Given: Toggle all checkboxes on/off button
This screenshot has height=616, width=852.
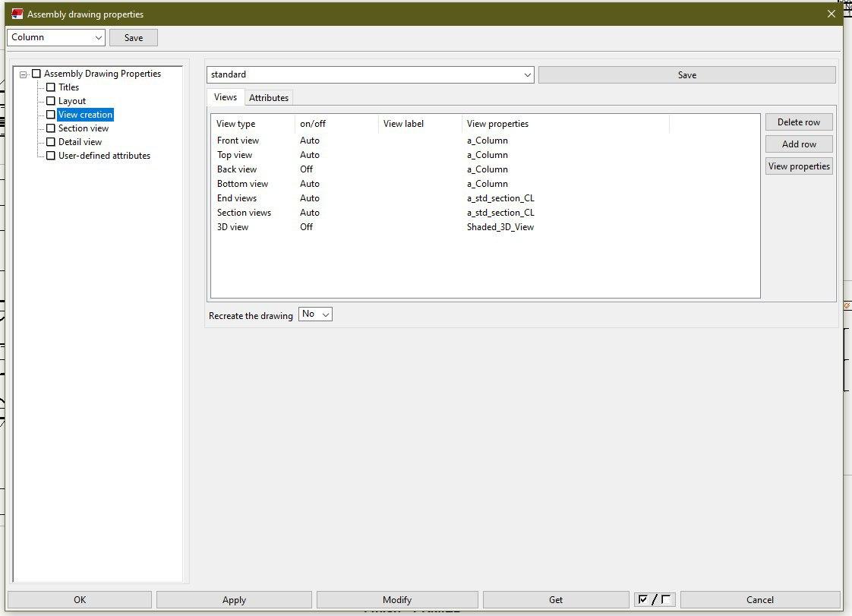Looking at the screenshot, I should pyautogui.click(x=655, y=599).
